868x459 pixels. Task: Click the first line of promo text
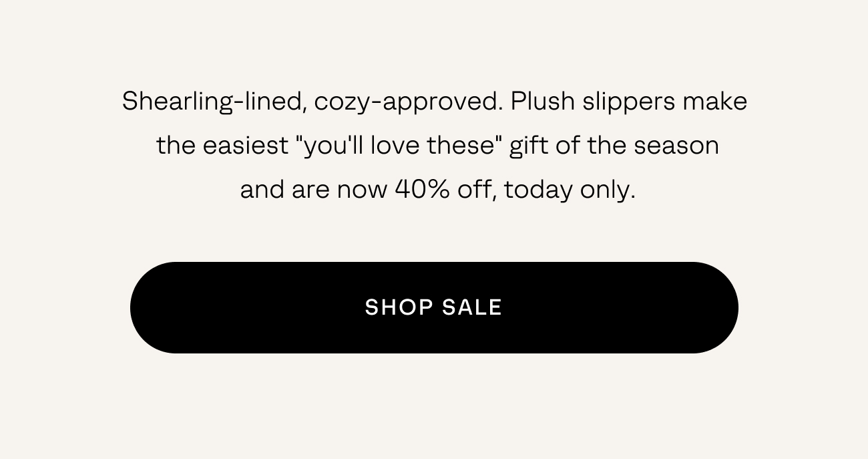coord(434,101)
